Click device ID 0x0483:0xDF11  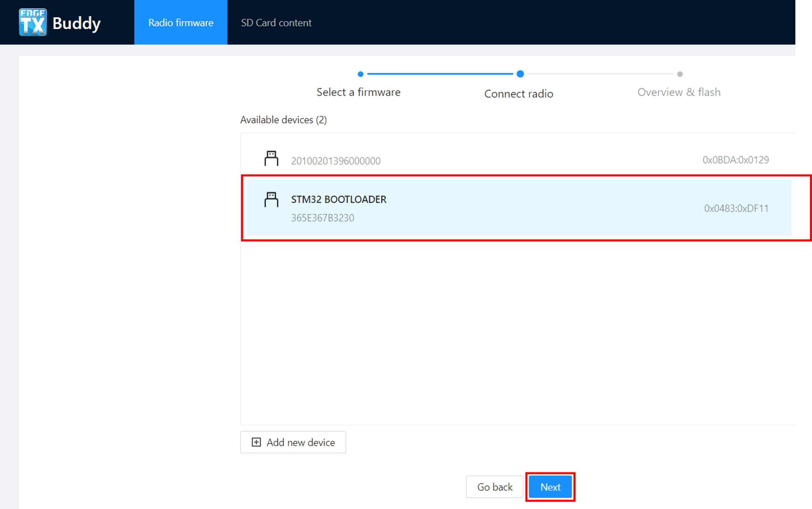click(x=736, y=208)
